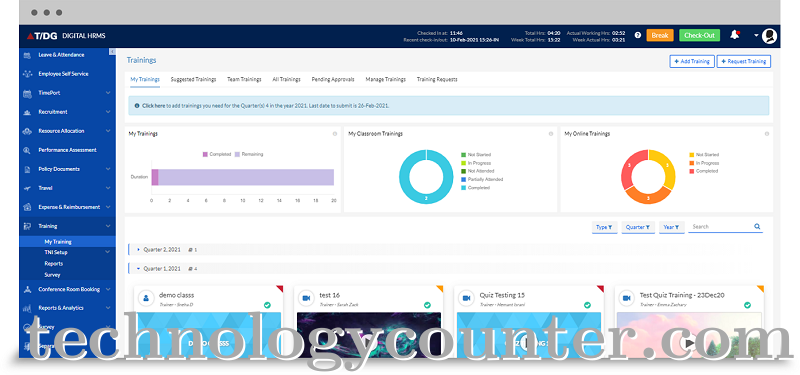Click the training Search input field
800x375 pixels.
click(x=720, y=227)
